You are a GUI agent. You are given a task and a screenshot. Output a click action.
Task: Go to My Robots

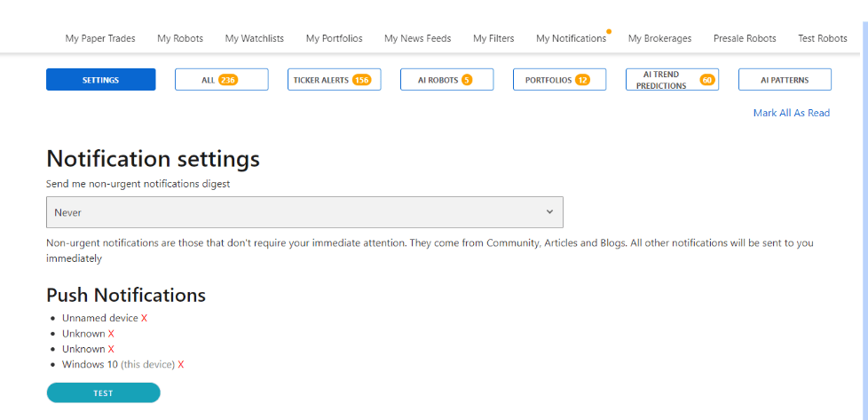pyautogui.click(x=180, y=38)
